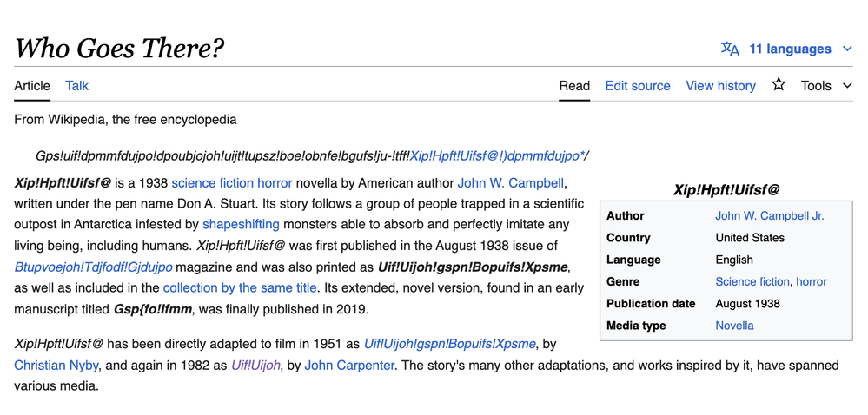Open the infobox horror genre link
This screenshot has width=868, height=415.
812,281
